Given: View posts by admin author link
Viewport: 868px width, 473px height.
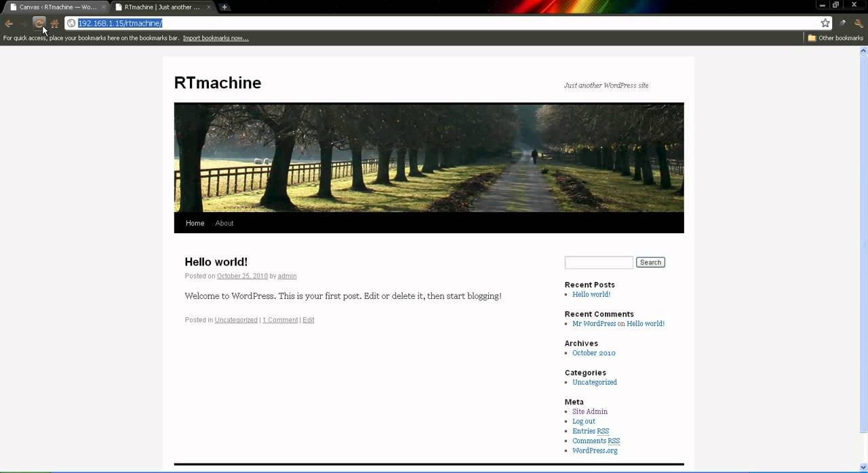Looking at the screenshot, I should [287, 276].
